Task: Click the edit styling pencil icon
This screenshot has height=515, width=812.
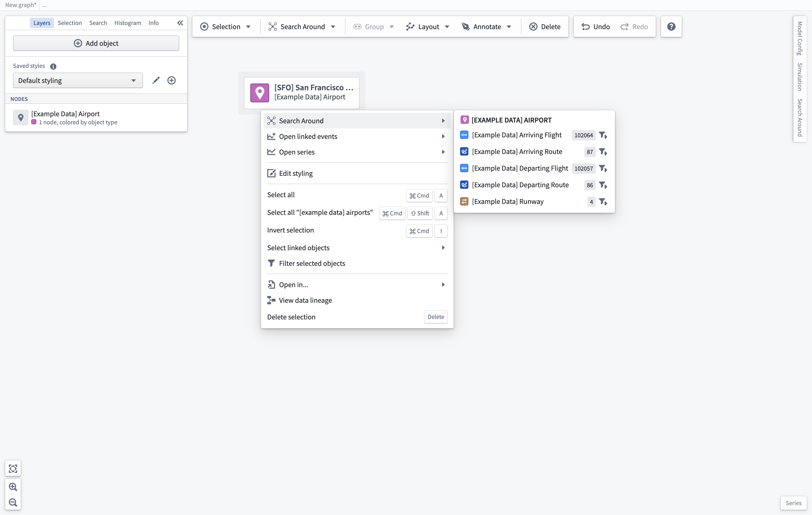Action: point(156,80)
